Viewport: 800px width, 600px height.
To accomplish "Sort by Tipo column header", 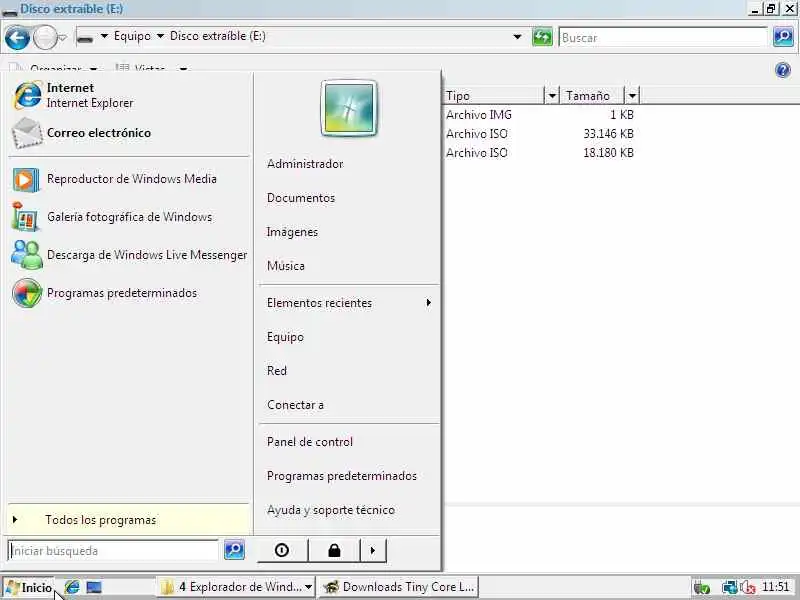I will (493, 95).
